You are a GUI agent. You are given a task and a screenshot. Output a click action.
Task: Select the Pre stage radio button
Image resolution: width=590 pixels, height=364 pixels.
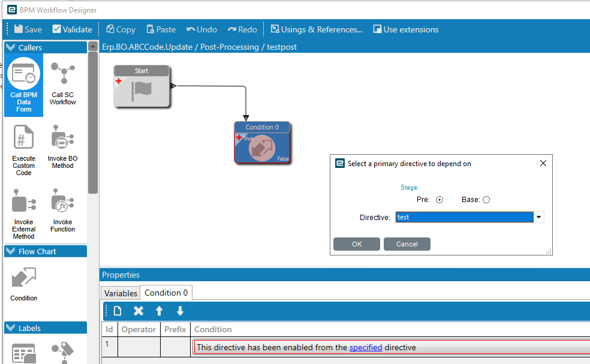(440, 200)
